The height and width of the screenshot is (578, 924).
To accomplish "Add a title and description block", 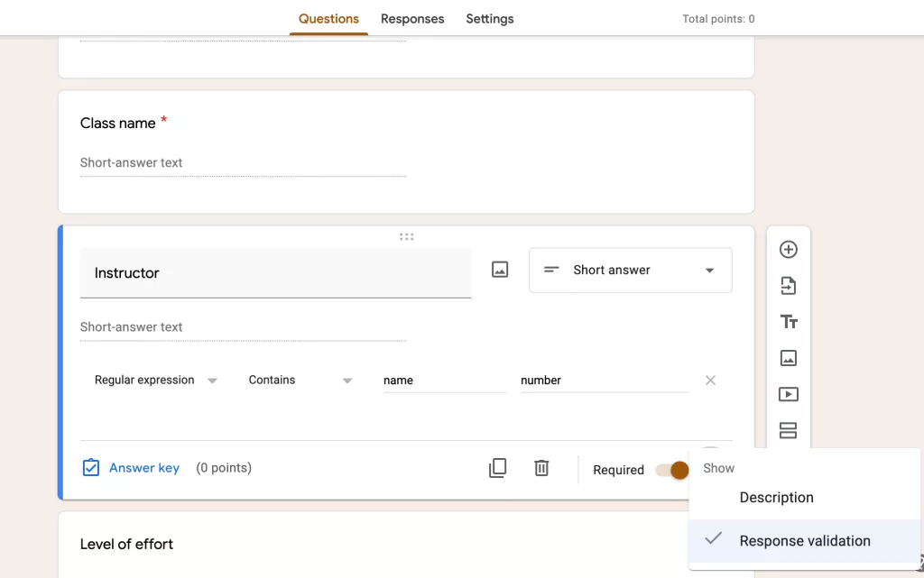I will [788, 322].
